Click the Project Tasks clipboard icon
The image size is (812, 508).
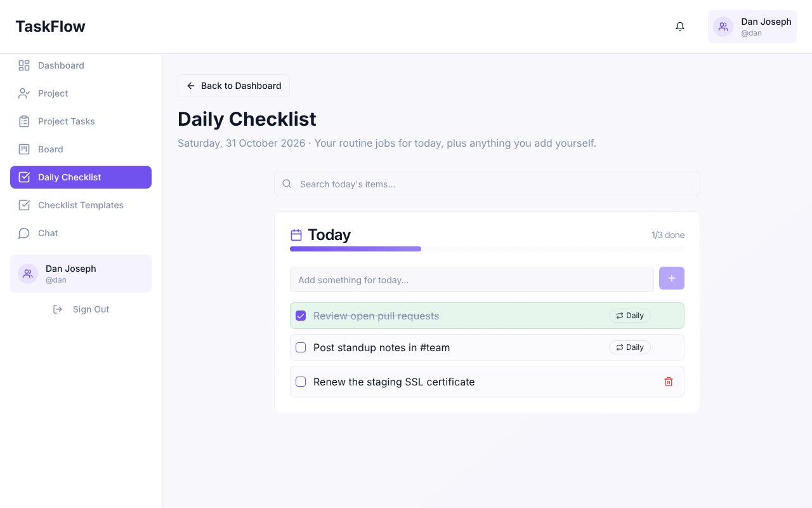24,121
